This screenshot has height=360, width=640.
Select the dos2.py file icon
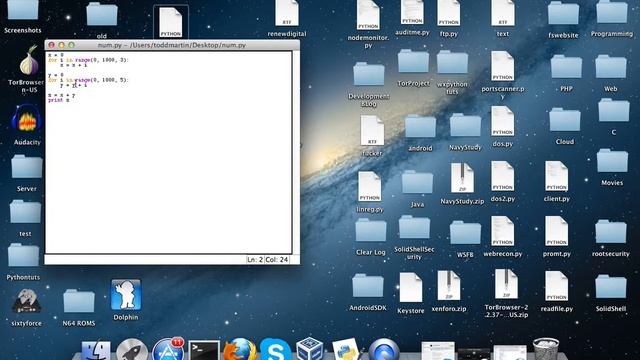tap(502, 176)
